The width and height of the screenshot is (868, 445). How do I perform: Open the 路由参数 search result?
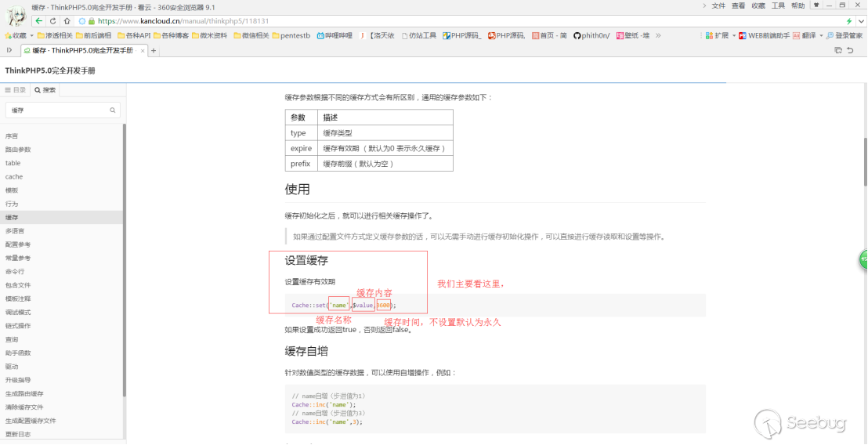coord(18,150)
